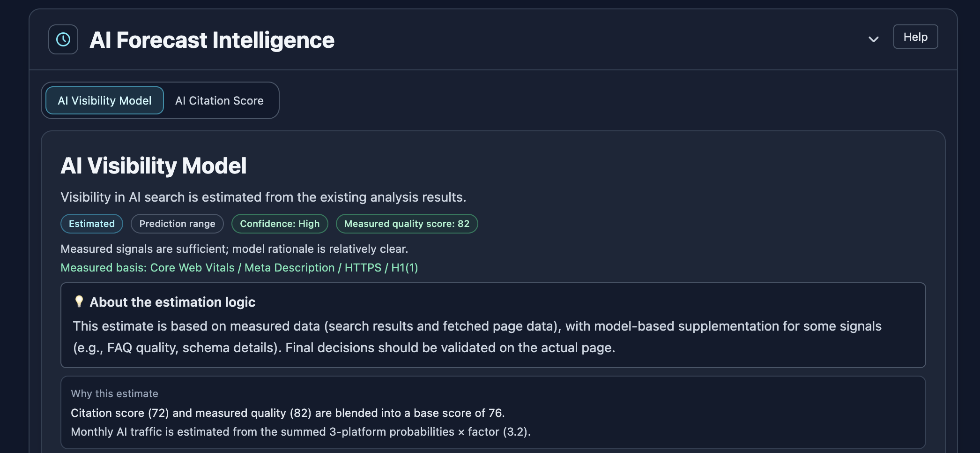Toggle the Confidence: High badge off
This screenshot has height=453, width=980.
click(280, 224)
